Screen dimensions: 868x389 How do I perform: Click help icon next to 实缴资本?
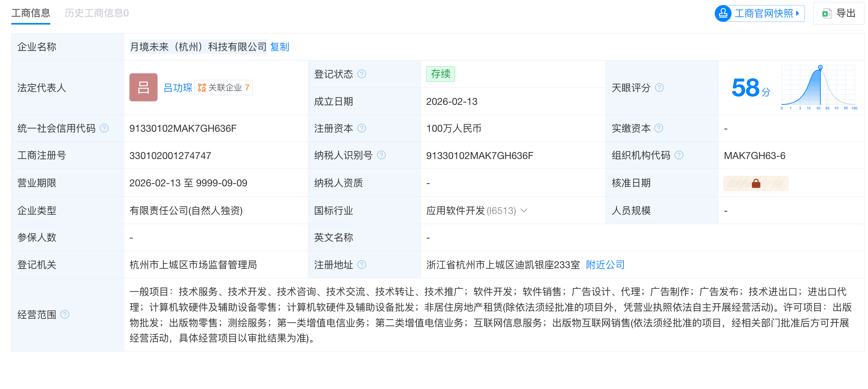coord(659,128)
